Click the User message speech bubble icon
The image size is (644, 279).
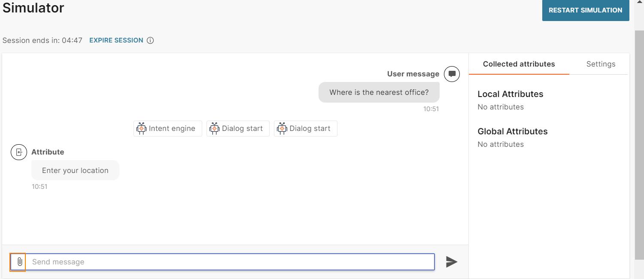point(452,74)
